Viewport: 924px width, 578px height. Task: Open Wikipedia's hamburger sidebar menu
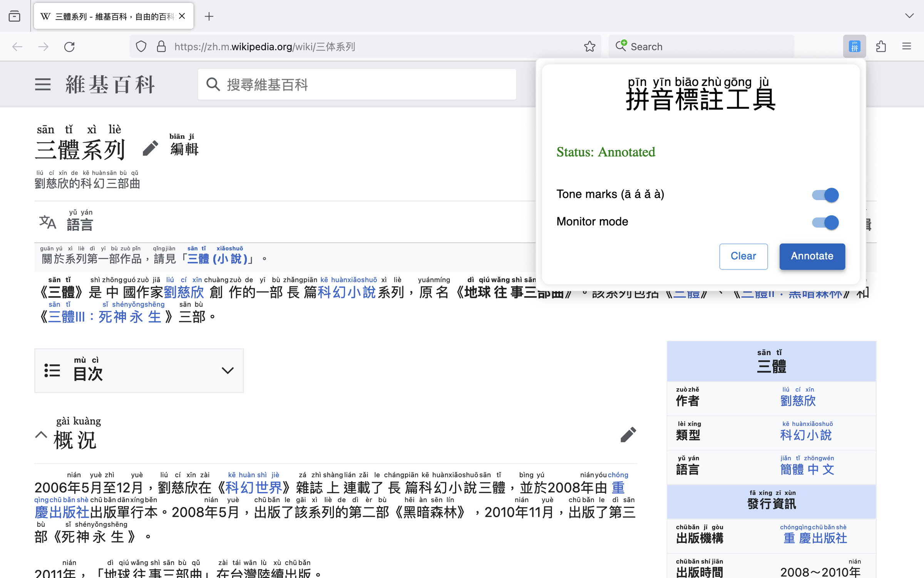coord(43,84)
